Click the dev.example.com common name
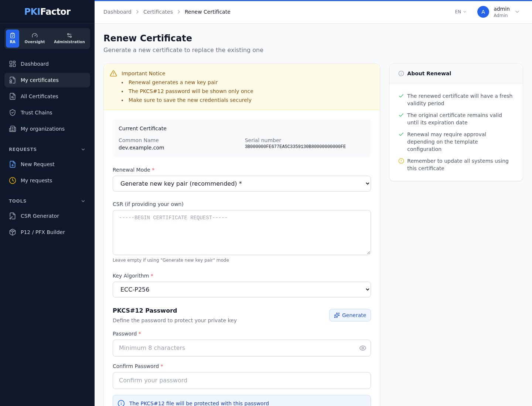 pyautogui.click(x=141, y=148)
